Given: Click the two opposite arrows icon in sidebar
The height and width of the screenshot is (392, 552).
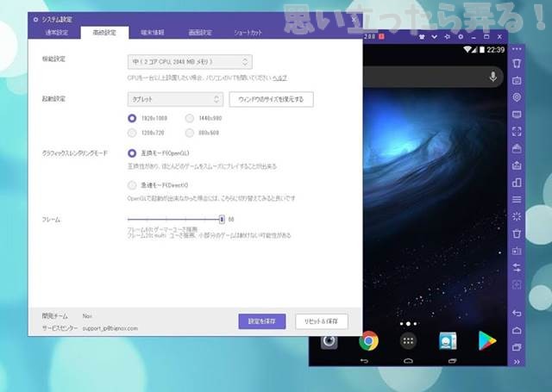Looking at the screenshot, I should 517,268.
